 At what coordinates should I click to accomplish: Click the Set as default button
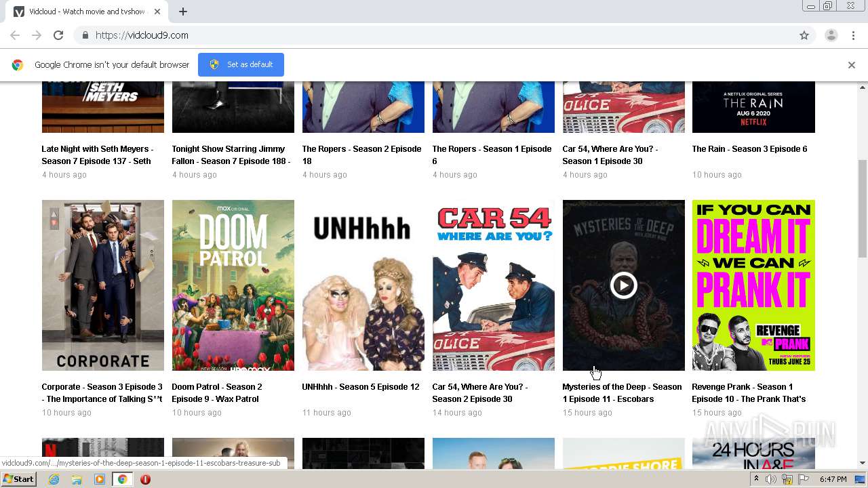coord(241,64)
